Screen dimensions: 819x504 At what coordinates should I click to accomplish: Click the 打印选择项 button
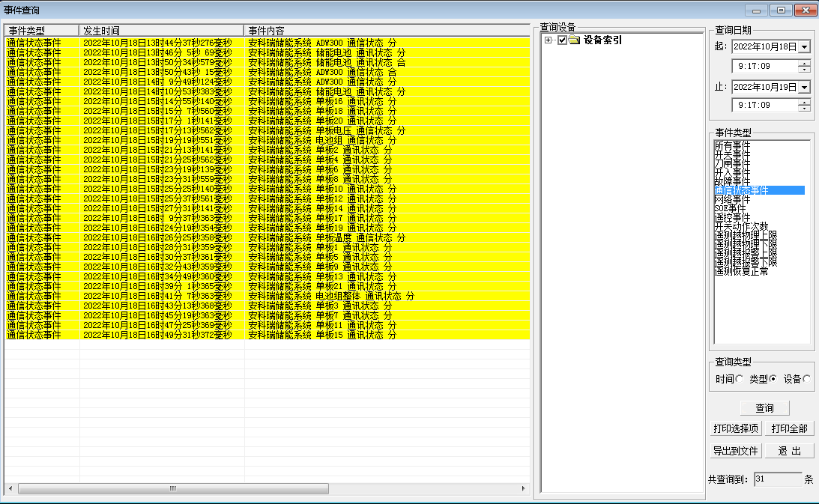click(735, 428)
